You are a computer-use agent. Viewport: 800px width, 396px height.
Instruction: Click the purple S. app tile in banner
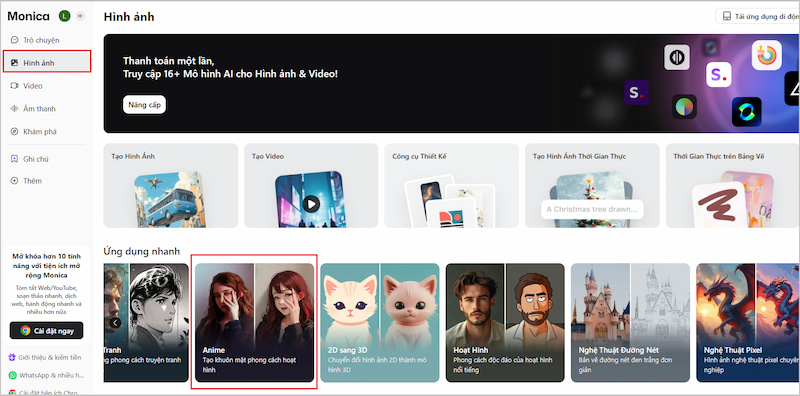point(636,92)
